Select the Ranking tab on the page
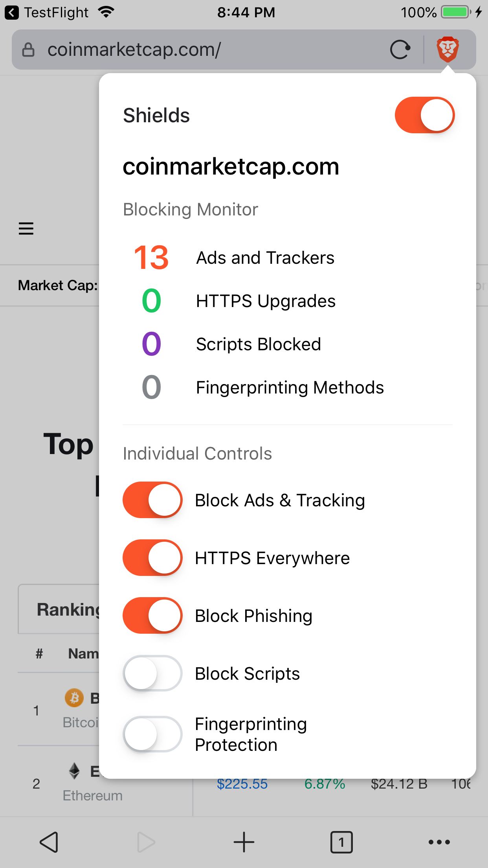The width and height of the screenshot is (488, 868). (59, 609)
